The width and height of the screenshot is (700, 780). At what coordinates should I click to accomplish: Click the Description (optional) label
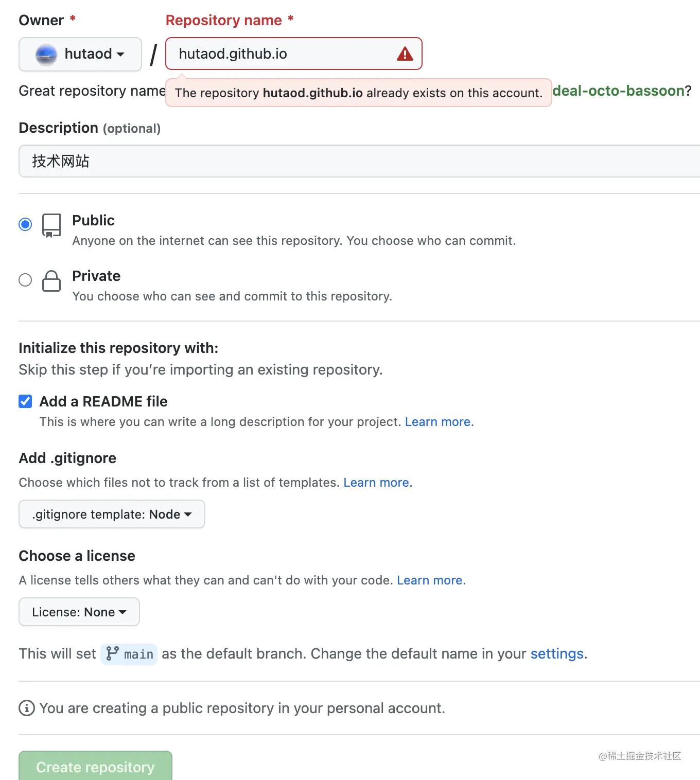coord(90,128)
